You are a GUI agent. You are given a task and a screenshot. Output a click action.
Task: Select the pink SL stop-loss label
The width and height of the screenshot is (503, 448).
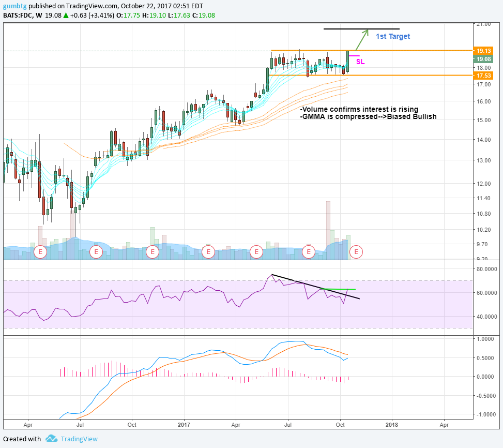(360, 62)
